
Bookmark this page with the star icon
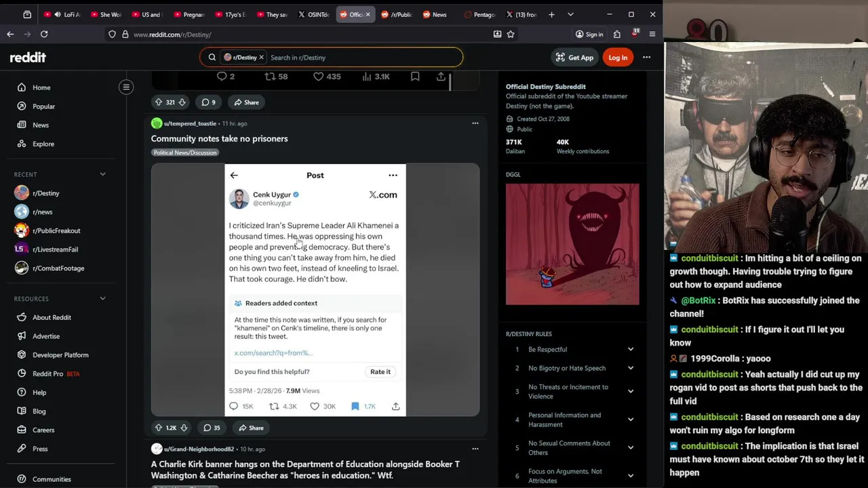(x=511, y=34)
